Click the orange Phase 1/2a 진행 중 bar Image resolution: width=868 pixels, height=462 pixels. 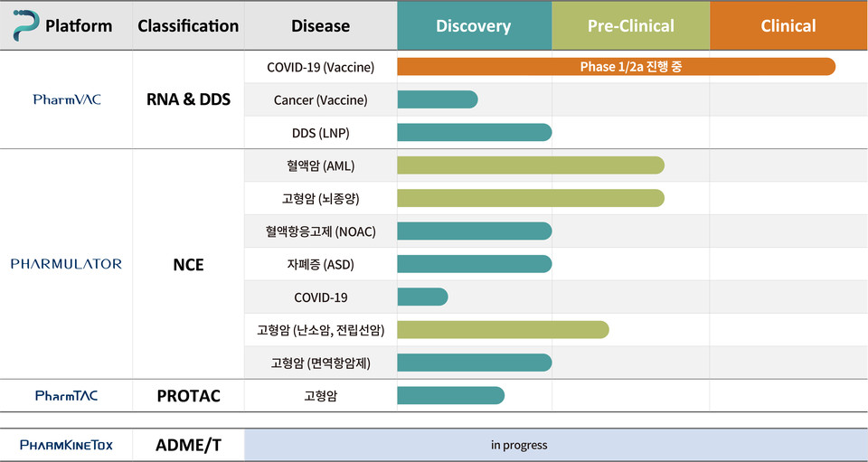(x=616, y=66)
